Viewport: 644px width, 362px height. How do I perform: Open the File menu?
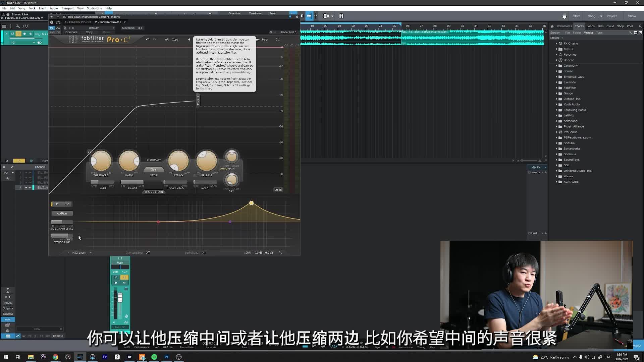(x=4, y=8)
